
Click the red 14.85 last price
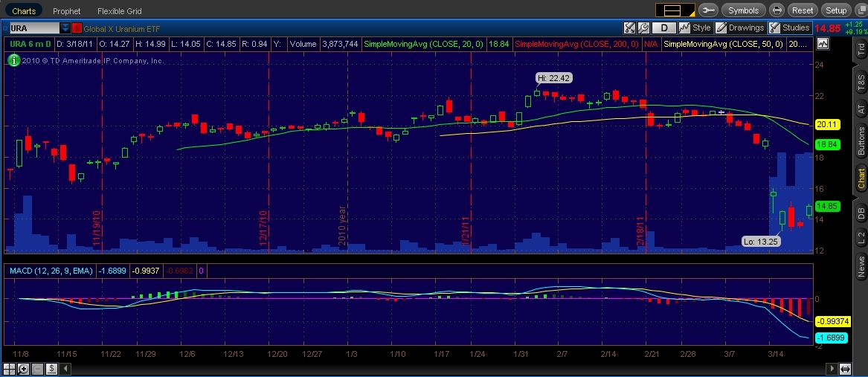coord(828,28)
